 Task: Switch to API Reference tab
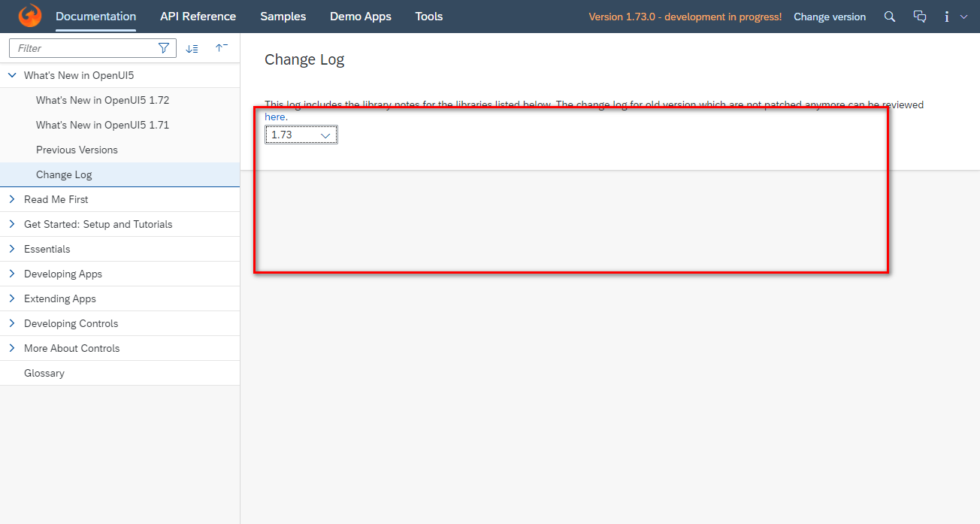pos(198,17)
